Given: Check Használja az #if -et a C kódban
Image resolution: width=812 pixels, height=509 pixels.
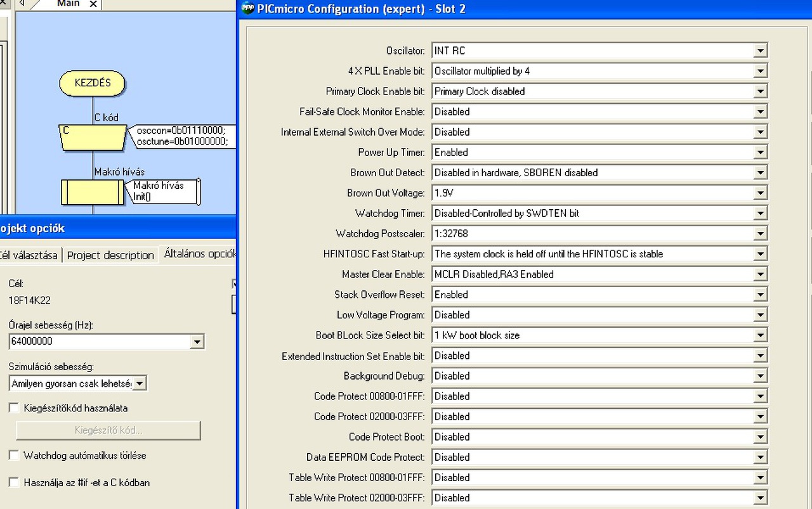Looking at the screenshot, I should tap(14, 482).
